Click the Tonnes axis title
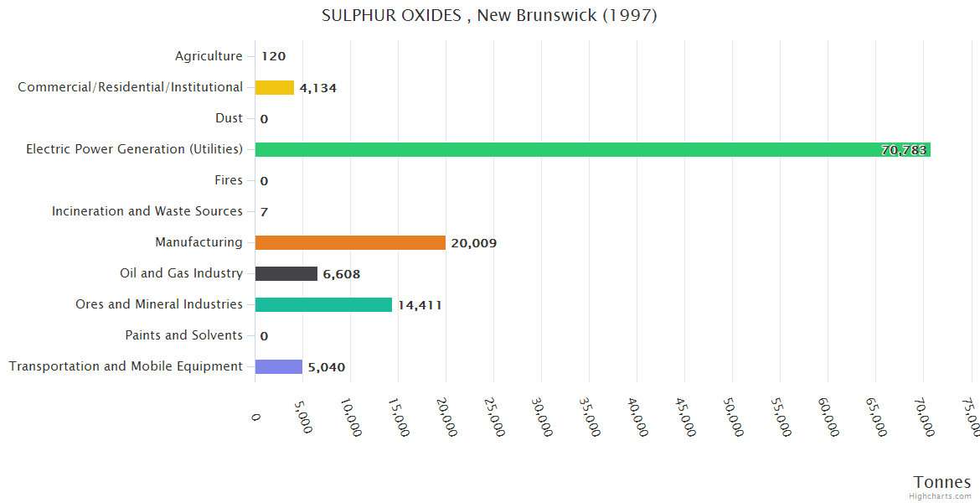The image size is (980, 503). [941, 481]
